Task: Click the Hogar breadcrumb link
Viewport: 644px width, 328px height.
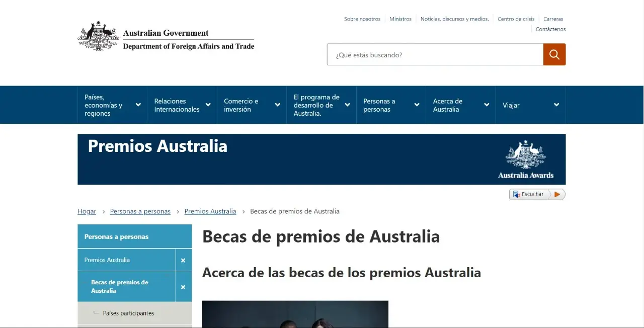Action: click(87, 211)
